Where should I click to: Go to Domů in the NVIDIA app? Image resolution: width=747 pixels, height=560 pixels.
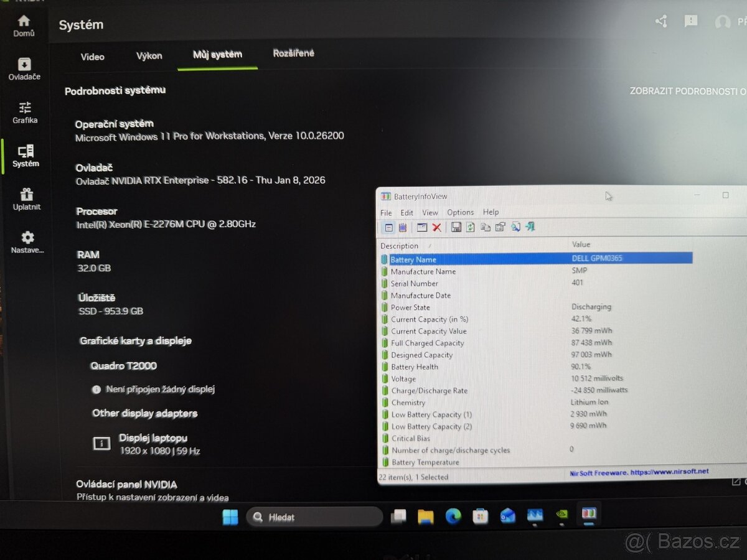24,25
